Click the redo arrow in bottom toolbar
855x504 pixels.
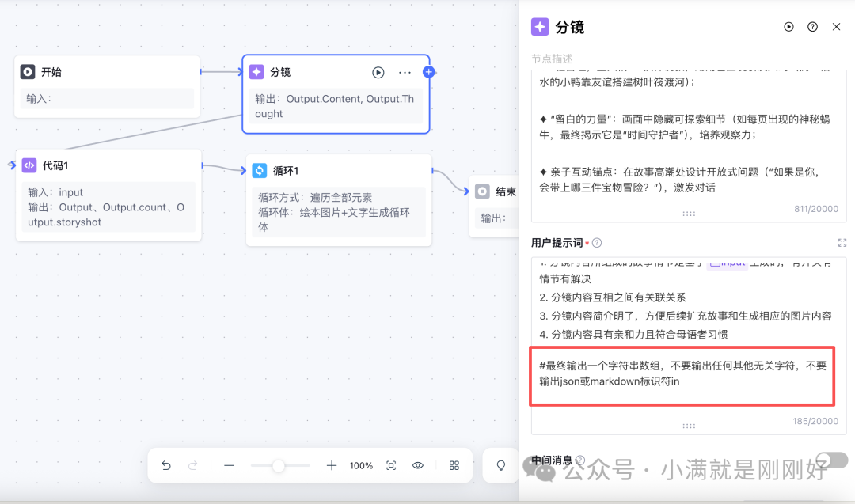coord(192,465)
